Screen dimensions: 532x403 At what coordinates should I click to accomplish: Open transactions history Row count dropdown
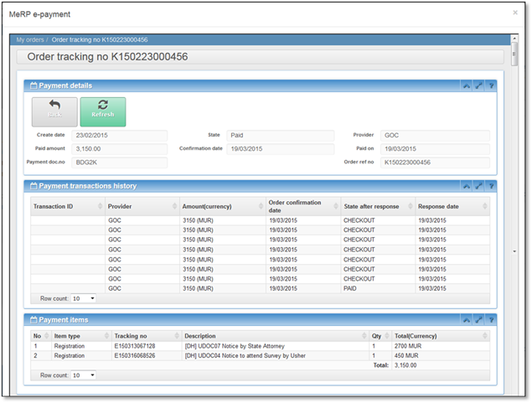pos(83,298)
